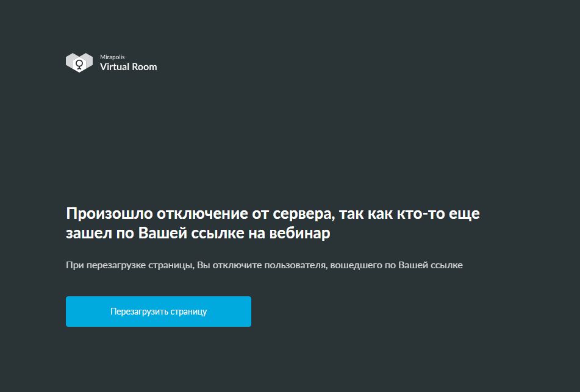
Task: Click the "Перезагрузить страницу" button
Action: coord(159,312)
